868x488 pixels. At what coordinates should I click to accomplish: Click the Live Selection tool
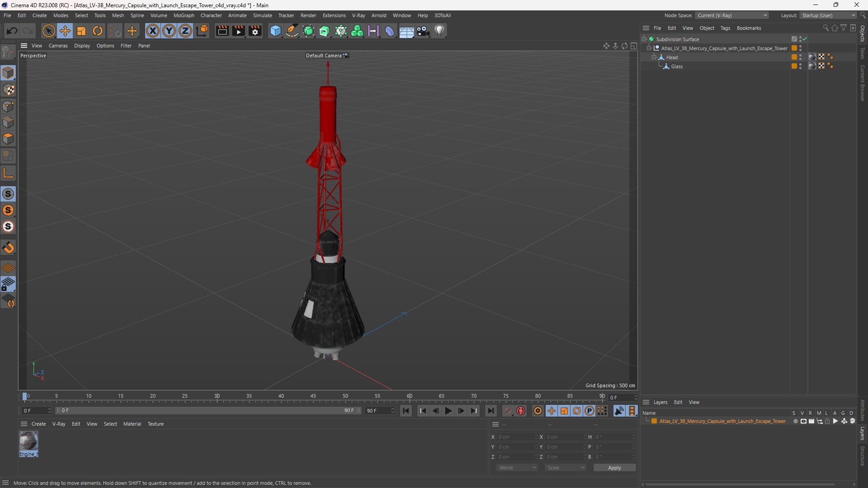48,31
